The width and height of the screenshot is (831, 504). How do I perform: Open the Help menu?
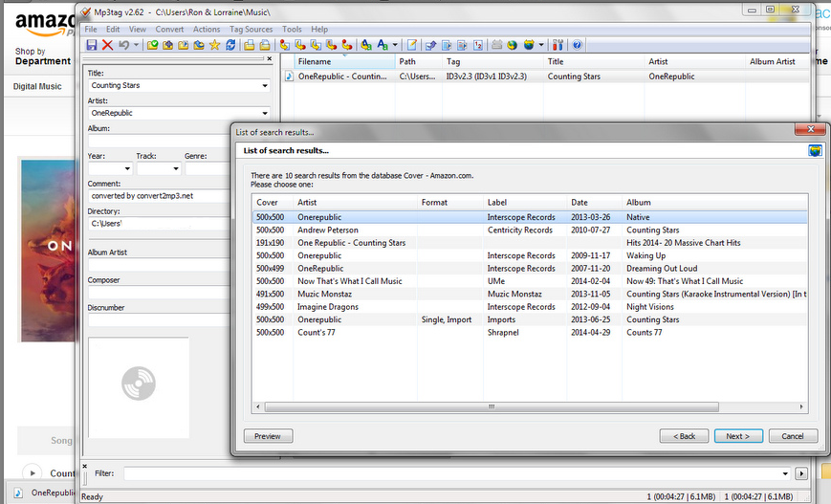319,29
